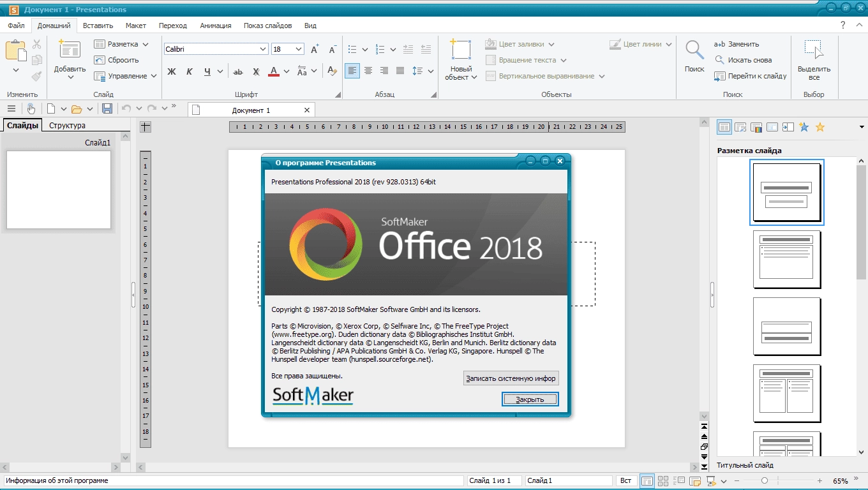Click the clear formatting eraser icon
Image resolution: width=868 pixels, height=490 pixels.
332,71
